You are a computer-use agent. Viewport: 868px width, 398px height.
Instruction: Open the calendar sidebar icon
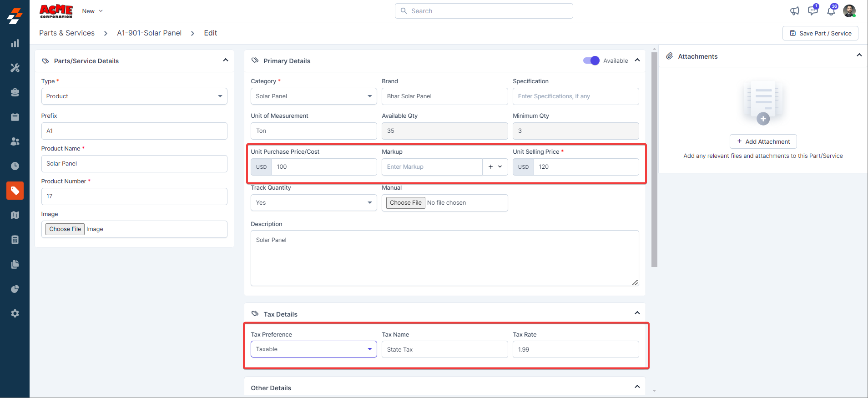tap(15, 117)
